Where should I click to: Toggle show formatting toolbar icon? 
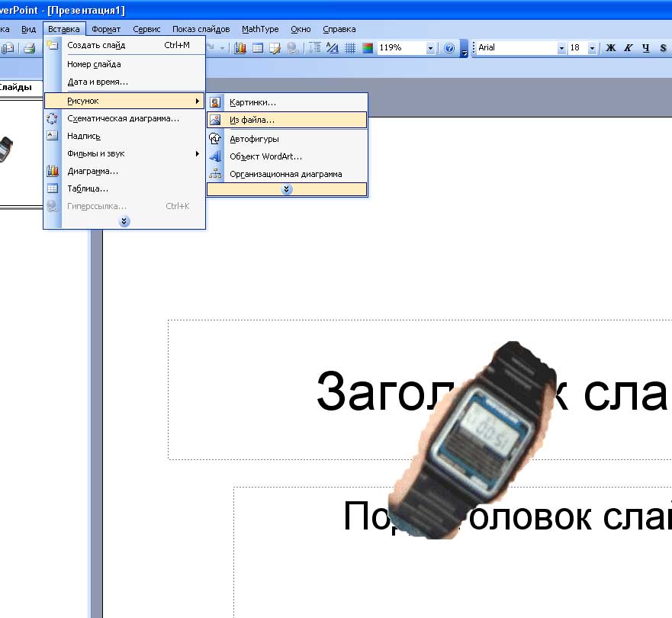click(x=332, y=48)
